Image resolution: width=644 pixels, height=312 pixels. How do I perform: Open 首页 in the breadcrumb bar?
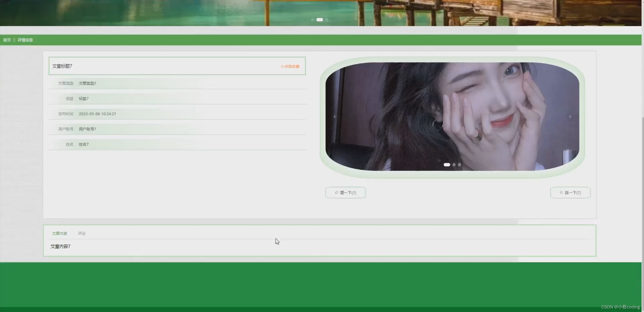tap(7, 40)
